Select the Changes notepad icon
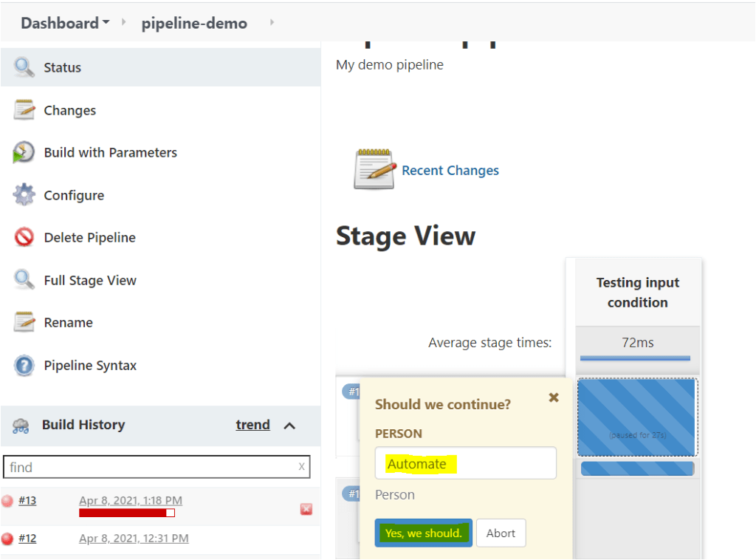756x560 pixels. (x=23, y=109)
